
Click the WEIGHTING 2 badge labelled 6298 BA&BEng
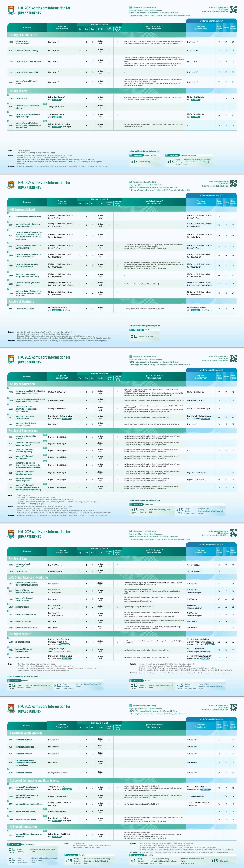(x=172, y=155)
